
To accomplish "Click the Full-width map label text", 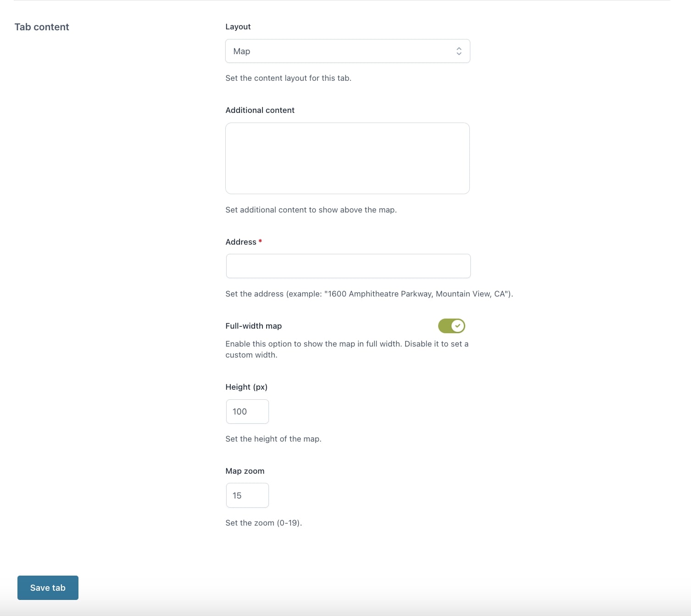I will tap(254, 326).
